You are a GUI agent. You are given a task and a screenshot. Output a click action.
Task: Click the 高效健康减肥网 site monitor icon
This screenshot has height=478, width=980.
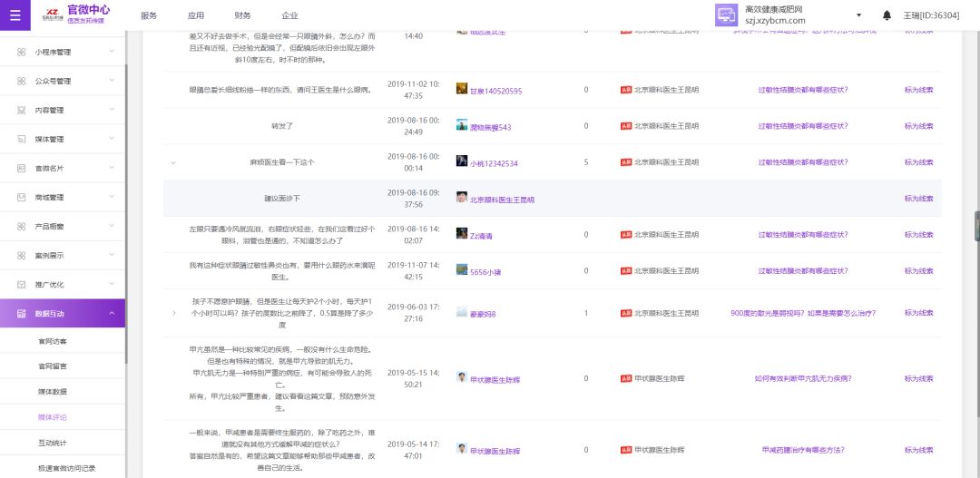coord(726,15)
